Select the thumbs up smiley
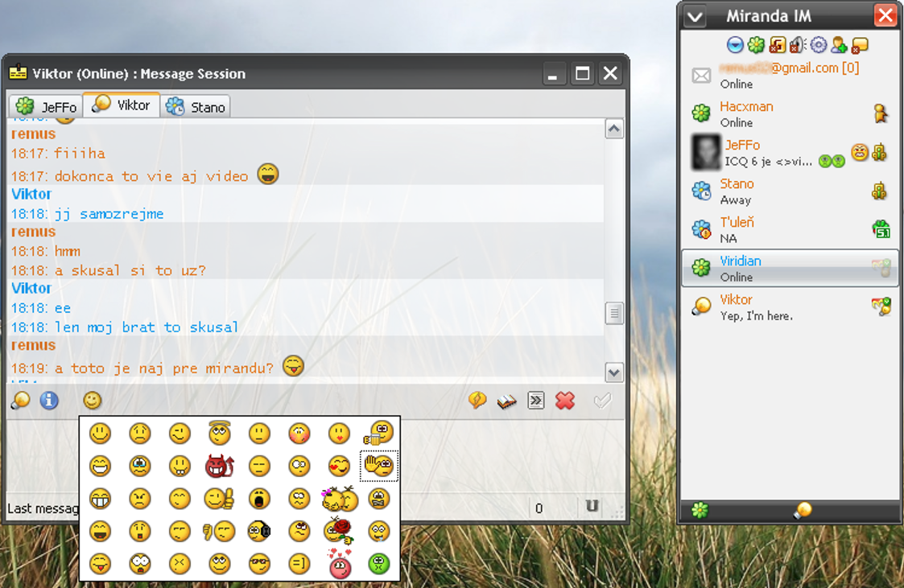Screen dimensions: 904x588 point(219,499)
